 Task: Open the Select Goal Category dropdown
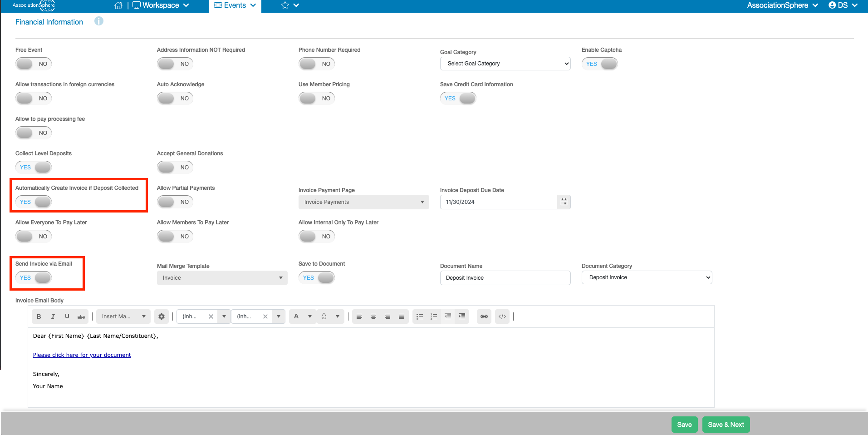coord(505,64)
